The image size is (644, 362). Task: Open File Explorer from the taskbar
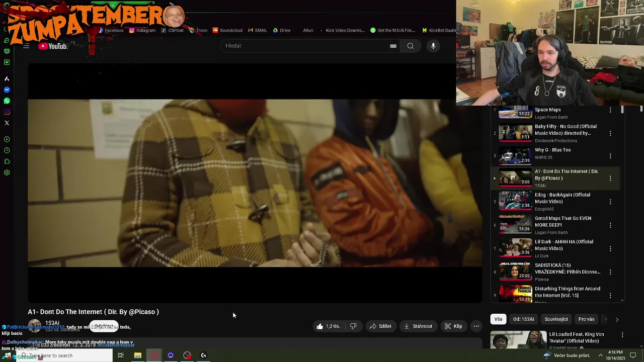click(x=137, y=355)
